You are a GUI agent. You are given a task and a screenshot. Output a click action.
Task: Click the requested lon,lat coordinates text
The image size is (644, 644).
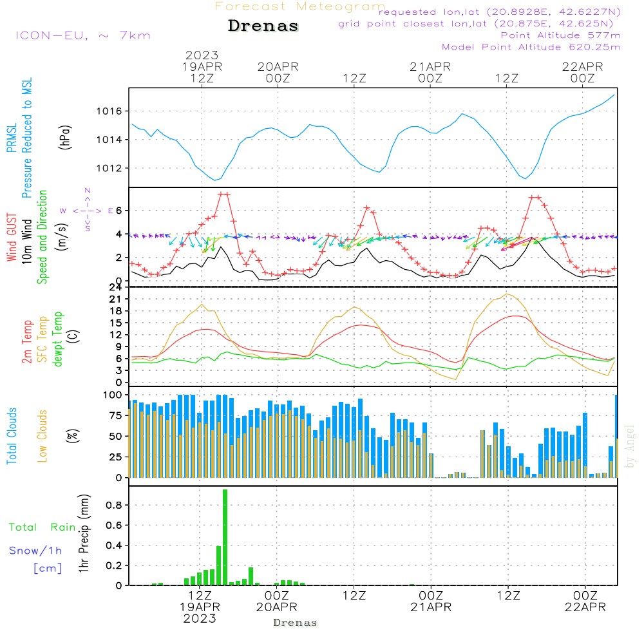[500, 12]
